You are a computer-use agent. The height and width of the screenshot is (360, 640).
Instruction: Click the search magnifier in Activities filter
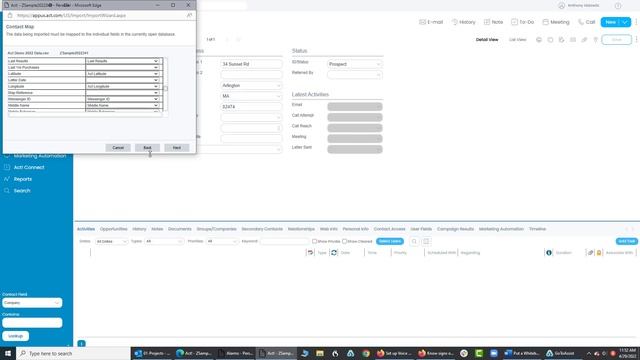coord(414,241)
